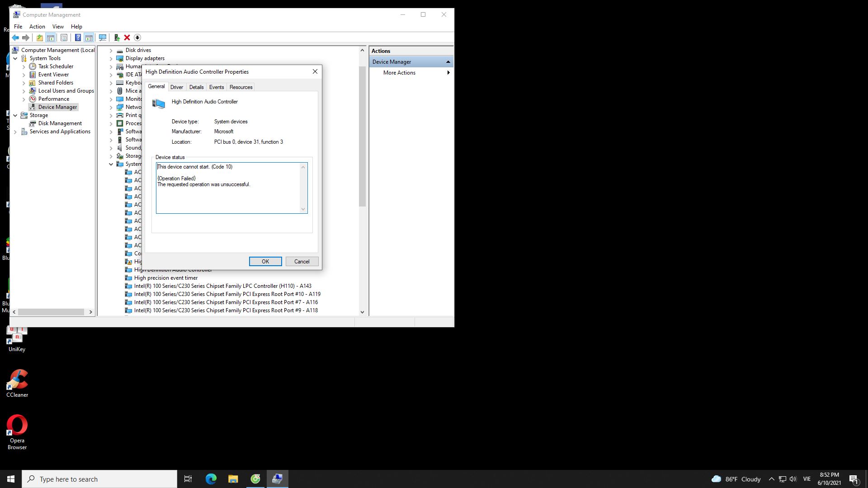The width and height of the screenshot is (868, 488).
Task: Select Device Manager from System Tools tree
Action: pyautogui.click(x=58, y=107)
